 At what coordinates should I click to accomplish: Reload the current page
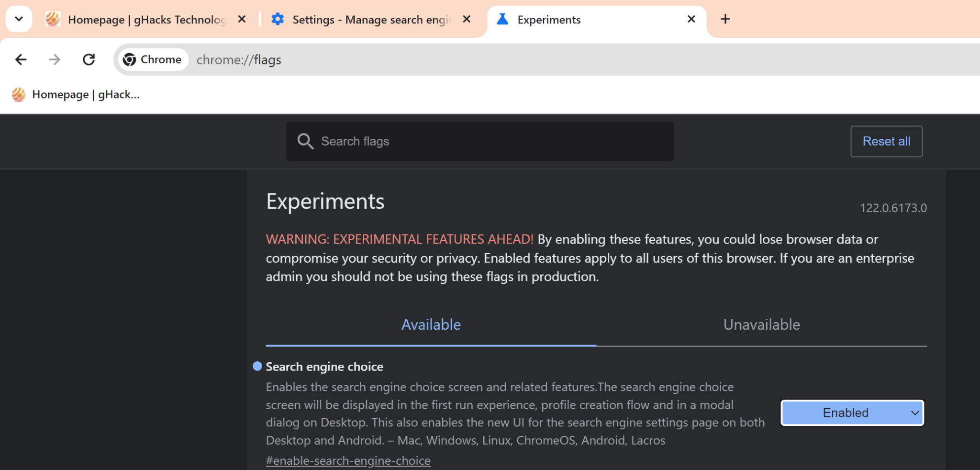point(89,59)
